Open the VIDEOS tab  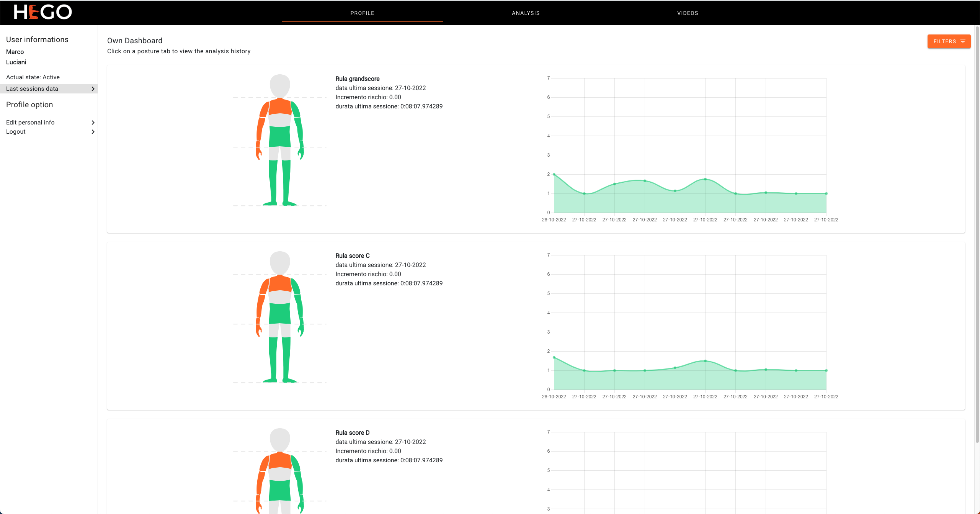tap(688, 13)
